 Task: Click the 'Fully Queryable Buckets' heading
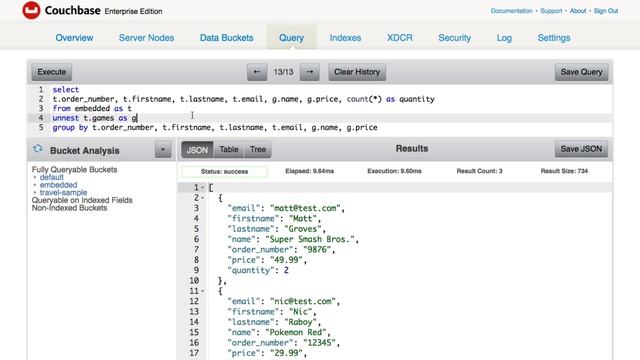(74, 169)
